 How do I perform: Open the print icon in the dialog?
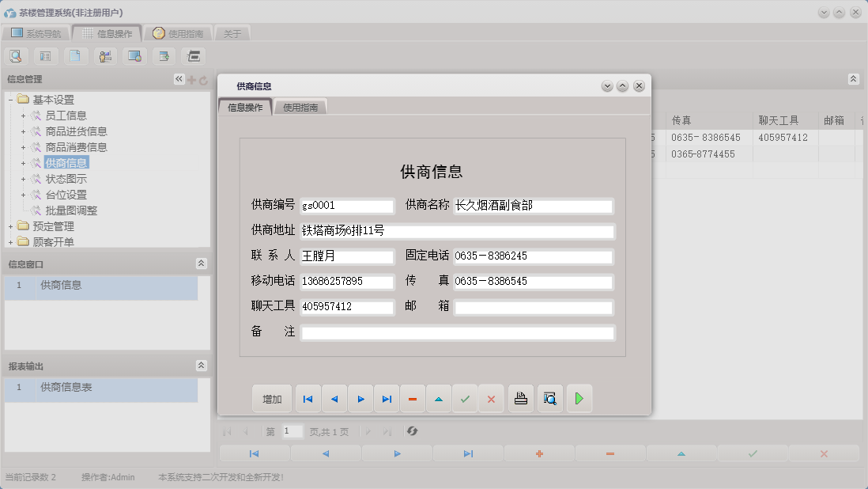[520, 399]
